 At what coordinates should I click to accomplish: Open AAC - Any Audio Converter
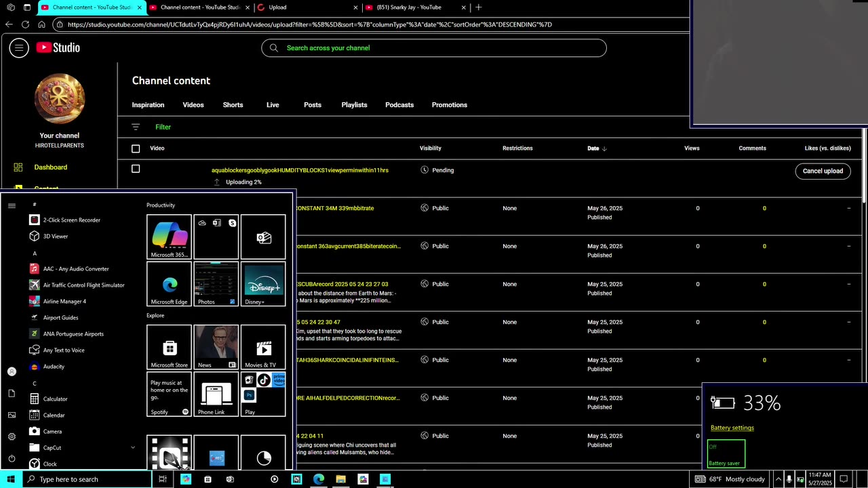[x=69, y=269]
